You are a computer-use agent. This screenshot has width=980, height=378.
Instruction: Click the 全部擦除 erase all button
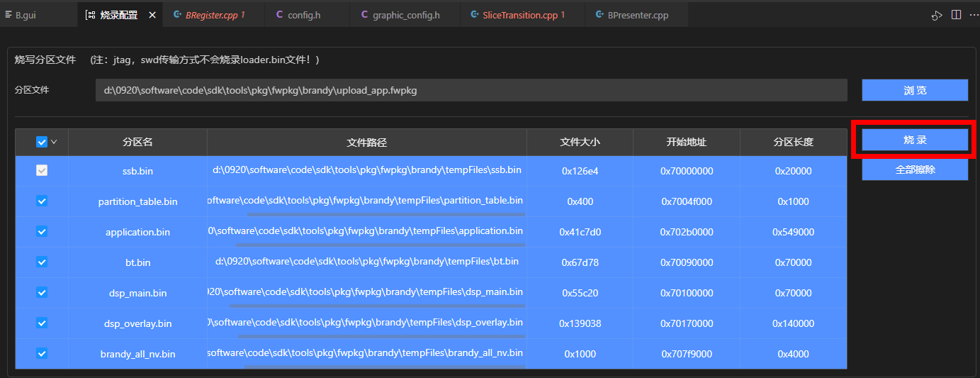pyautogui.click(x=914, y=170)
